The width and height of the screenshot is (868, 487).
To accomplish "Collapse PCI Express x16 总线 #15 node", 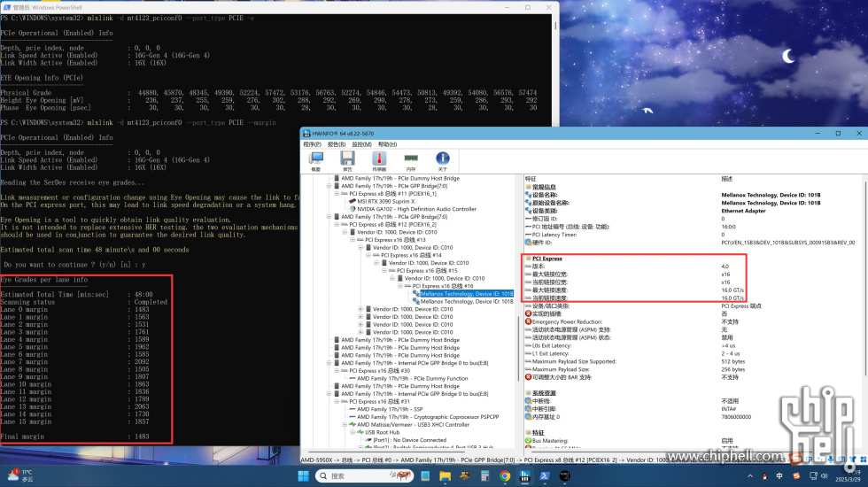I will (x=384, y=271).
